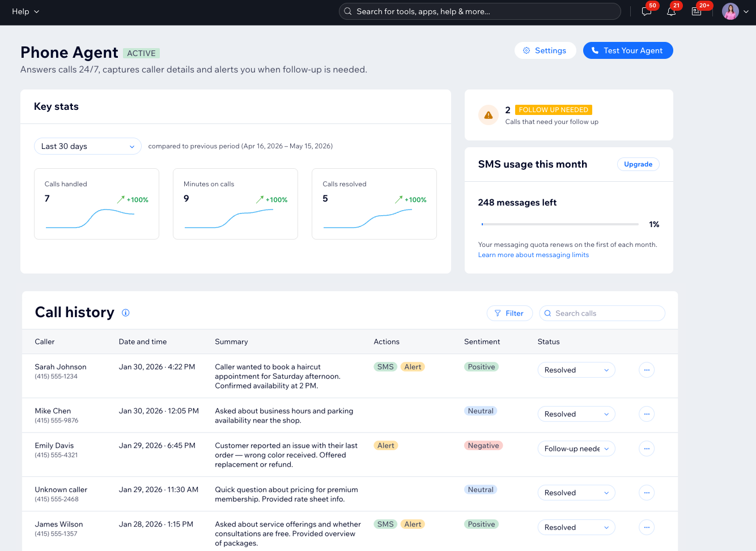Image resolution: width=756 pixels, height=551 pixels.
Task: Click the Calls handled stat card
Action: click(x=96, y=204)
